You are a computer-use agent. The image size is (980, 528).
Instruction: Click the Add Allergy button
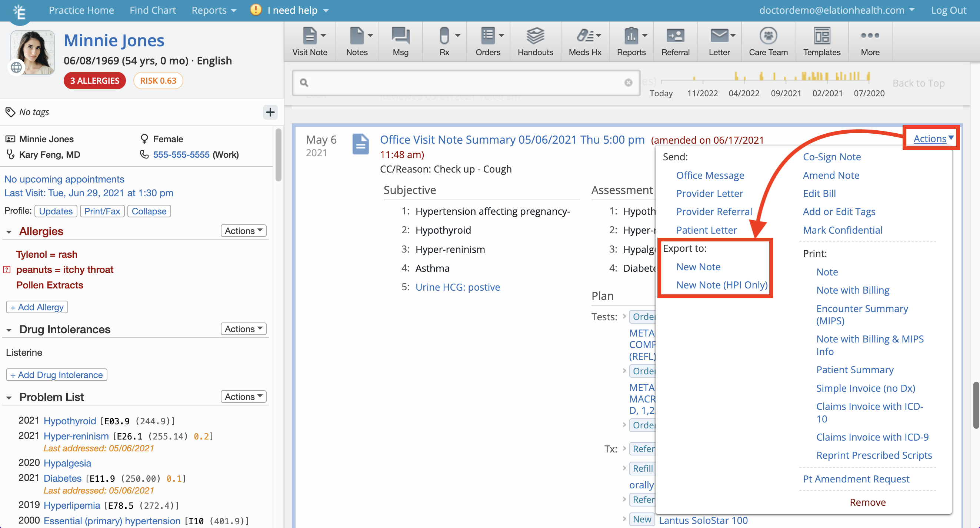[37, 306]
